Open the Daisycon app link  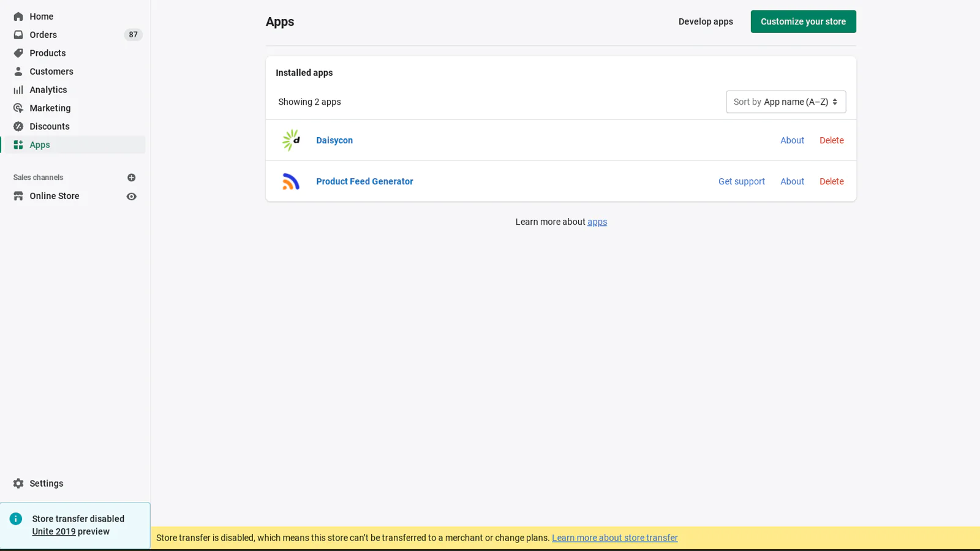(334, 140)
